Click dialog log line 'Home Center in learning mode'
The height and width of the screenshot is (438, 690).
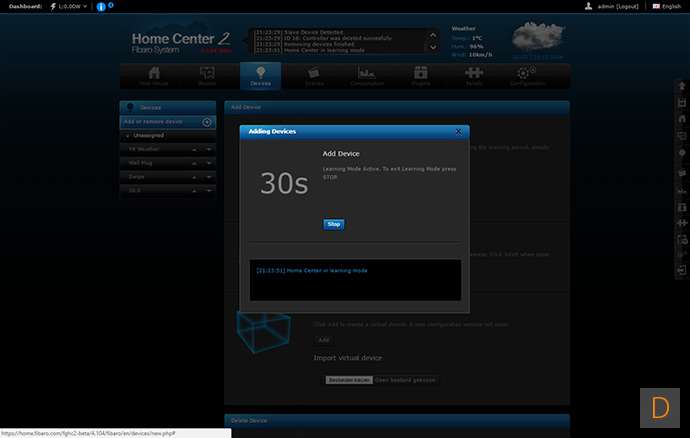(x=312, y=271)
